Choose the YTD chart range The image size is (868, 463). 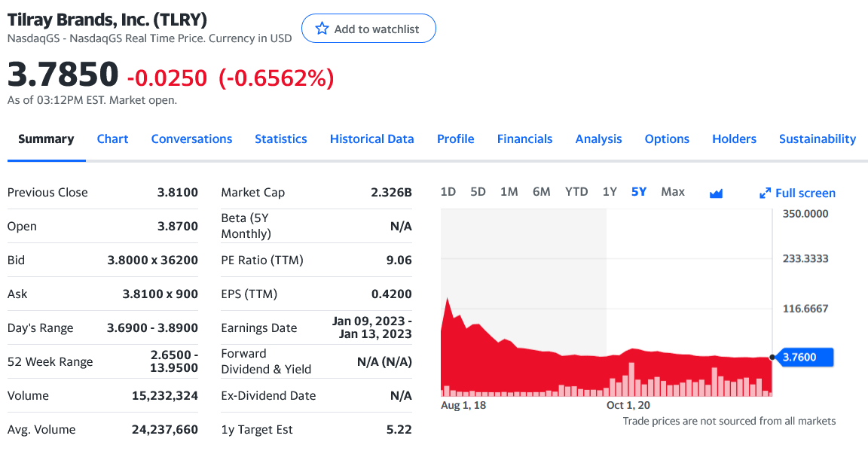[576, 192]
